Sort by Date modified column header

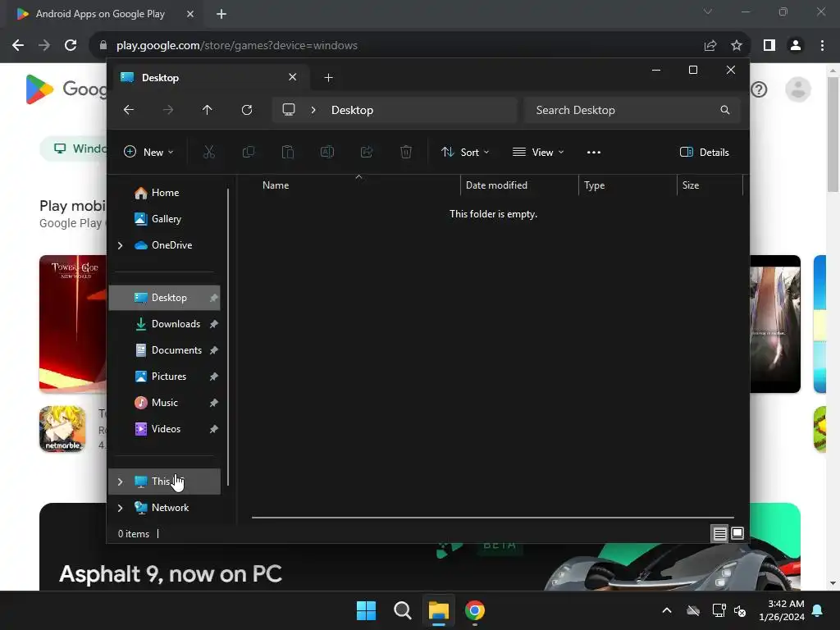point(519,185)
